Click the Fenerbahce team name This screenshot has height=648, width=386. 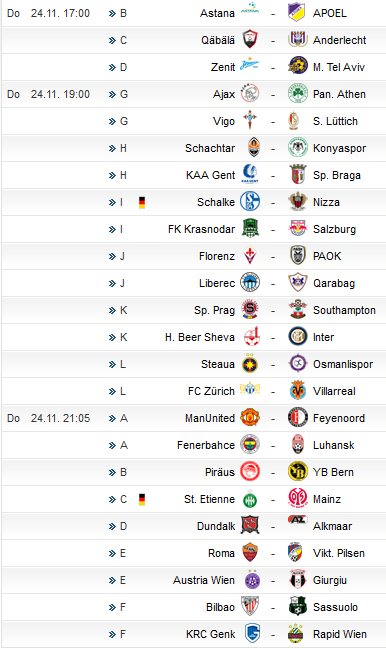coord(206,445)
